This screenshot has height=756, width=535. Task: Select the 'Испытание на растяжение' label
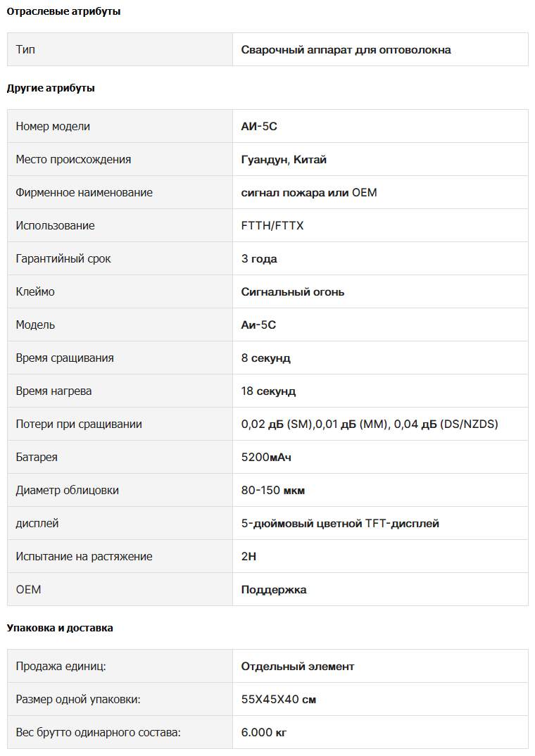(x=84, y=556)
